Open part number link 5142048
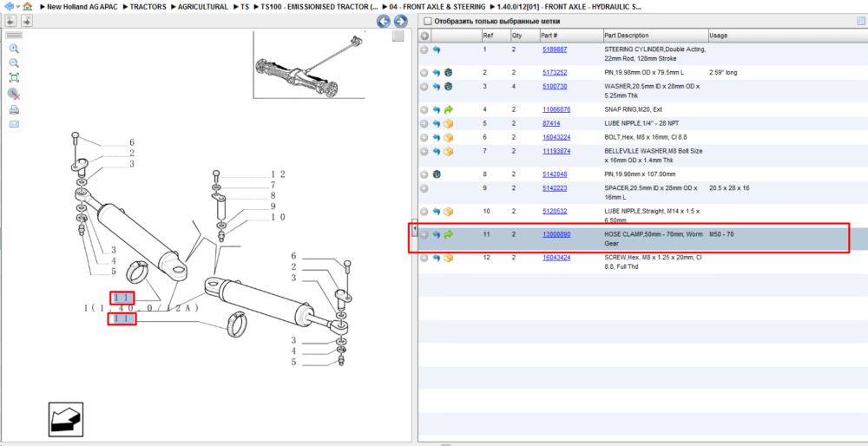Screen dimensions: 868x446 coord(555,174)
